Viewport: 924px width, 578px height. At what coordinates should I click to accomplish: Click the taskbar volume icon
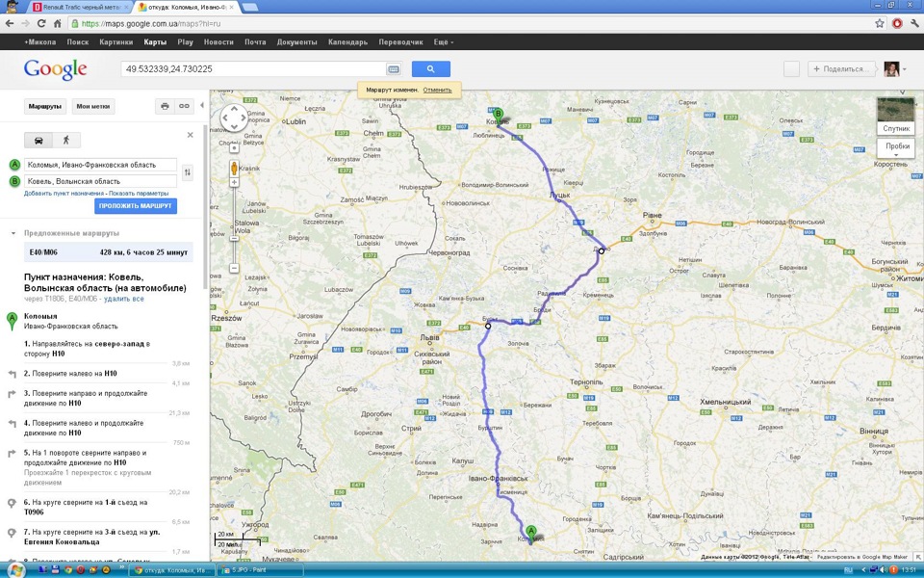pos(883,570)
